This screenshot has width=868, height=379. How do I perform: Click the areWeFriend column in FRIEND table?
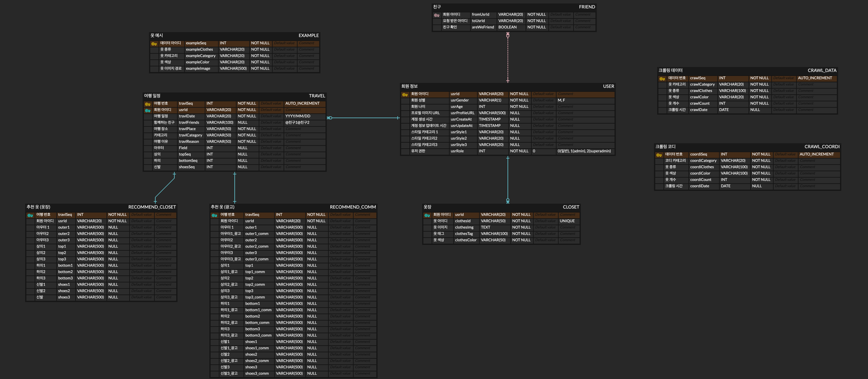pos(482,27)
